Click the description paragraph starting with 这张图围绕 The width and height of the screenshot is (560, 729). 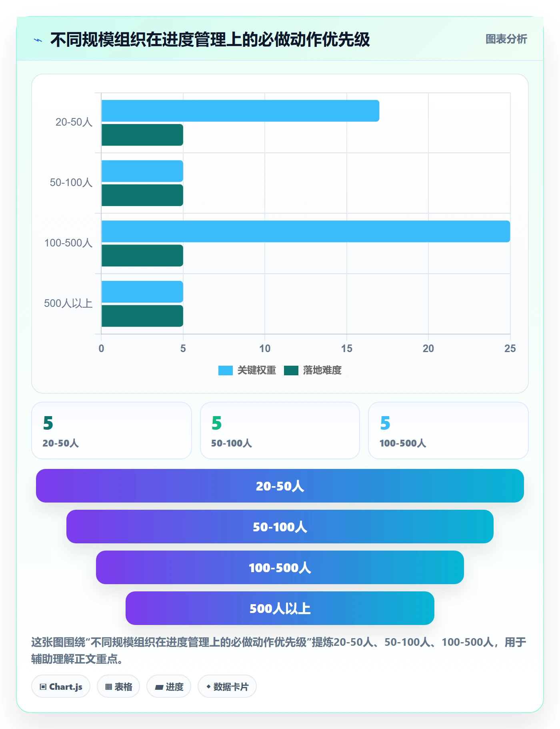click(x=279, y=651)
